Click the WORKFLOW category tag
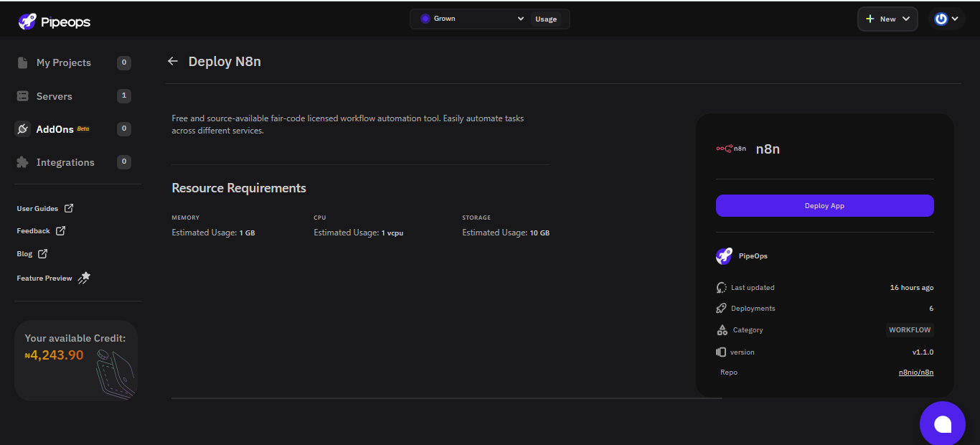The width and height of the screenshot is (980, 445). pyautogui.click(x=910, y=330)
